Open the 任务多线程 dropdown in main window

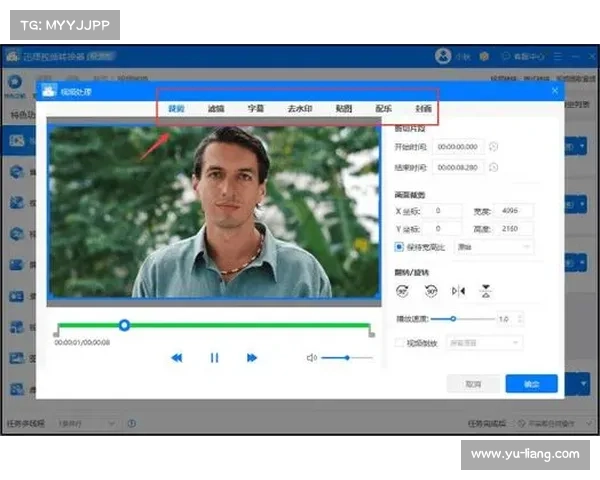coord(86,423)
